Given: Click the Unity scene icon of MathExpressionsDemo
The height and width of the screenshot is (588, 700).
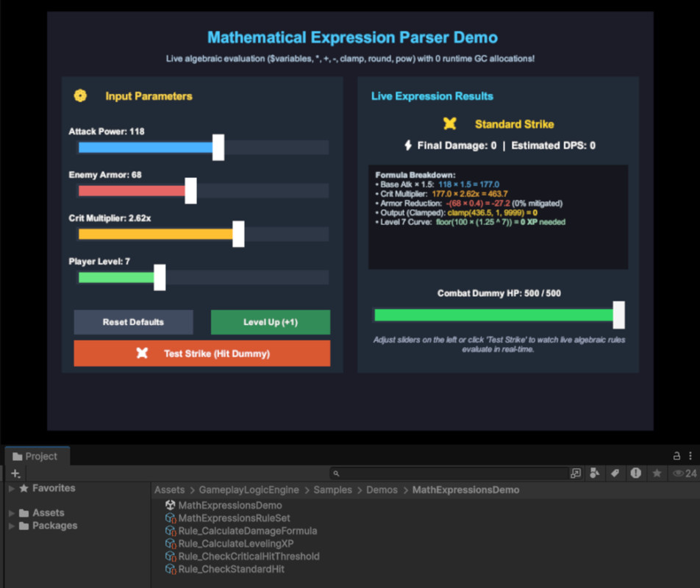Looking at the screenshot, I should coord(170,505).
